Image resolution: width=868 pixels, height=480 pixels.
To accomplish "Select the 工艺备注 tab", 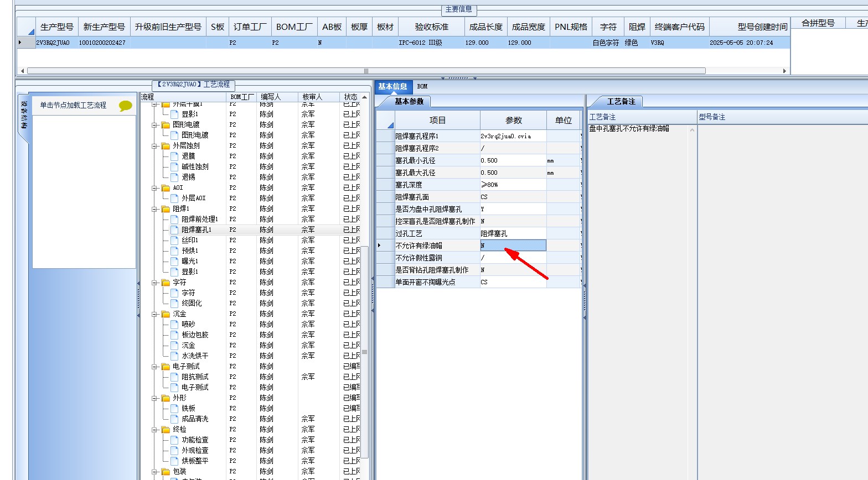I will tap(621, 102).
